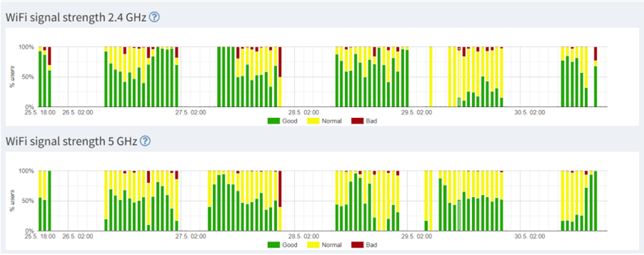The width and height of the screenshot is (644, 255).
Task: Toggle Normal series in 2.4 GHz legend
Action: point(325,121)
